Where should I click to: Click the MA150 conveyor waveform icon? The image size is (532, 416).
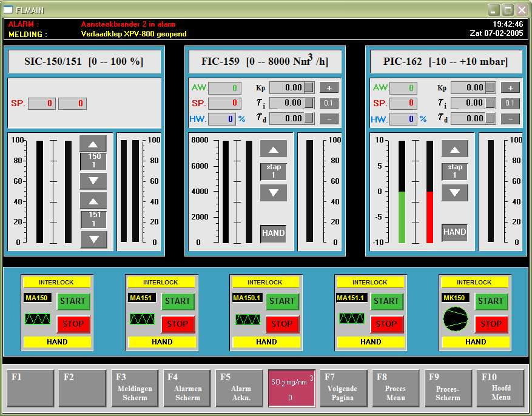click(x=38, y=319)
